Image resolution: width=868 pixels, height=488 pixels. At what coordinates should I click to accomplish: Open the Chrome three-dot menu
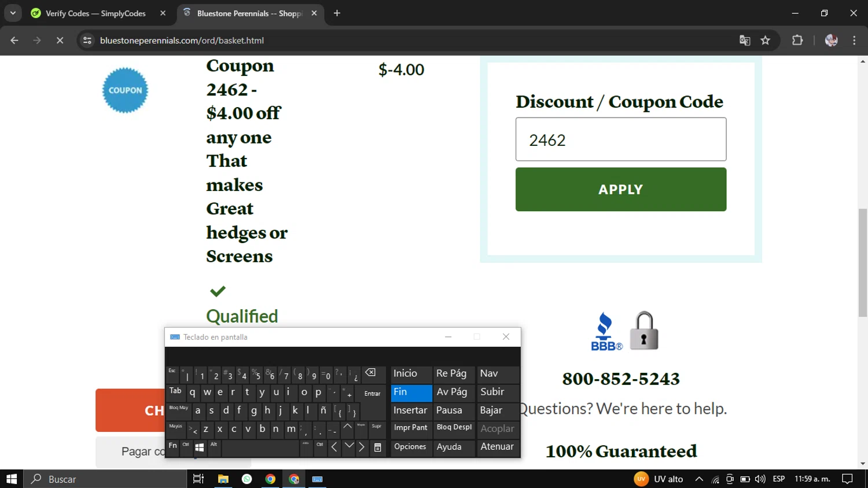[x=854, y=41]
